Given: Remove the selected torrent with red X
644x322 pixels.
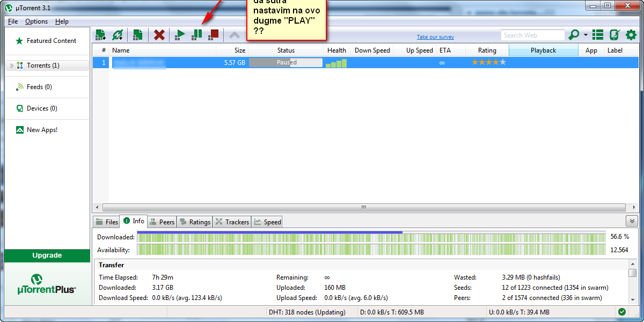Looking at the screenshot, I should [x=159, y=35].
